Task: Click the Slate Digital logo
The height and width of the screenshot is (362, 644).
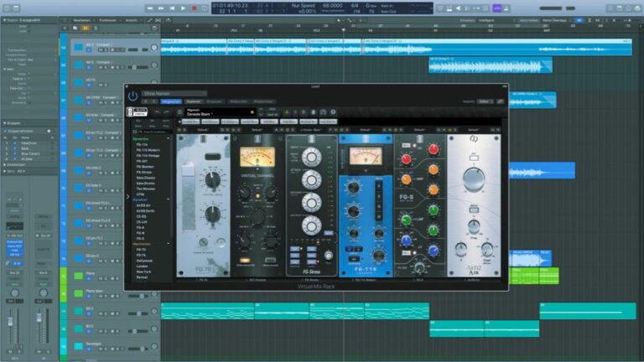Action: tap(137, 112)
